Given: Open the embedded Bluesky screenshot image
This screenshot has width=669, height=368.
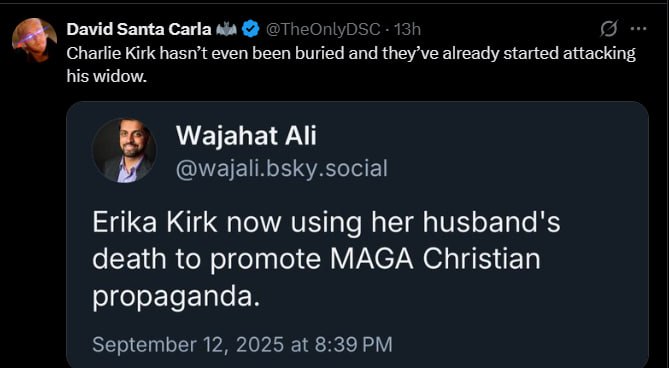Looking at the screenshot, I should (358, 235).
